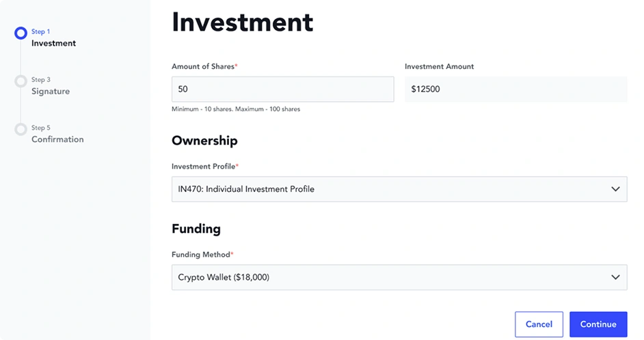Click the Funding section heading
Screen dimensions: 644x340
(x=196, y=229)
